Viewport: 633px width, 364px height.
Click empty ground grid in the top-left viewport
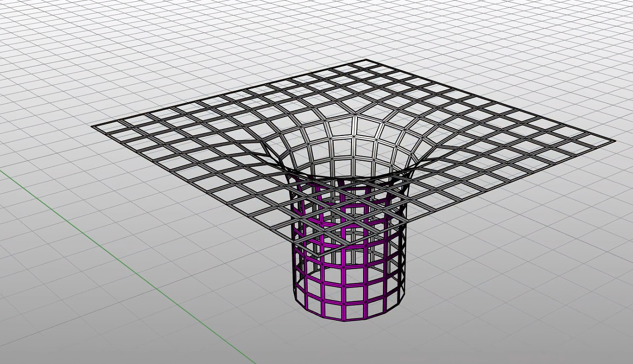[69, 46]
